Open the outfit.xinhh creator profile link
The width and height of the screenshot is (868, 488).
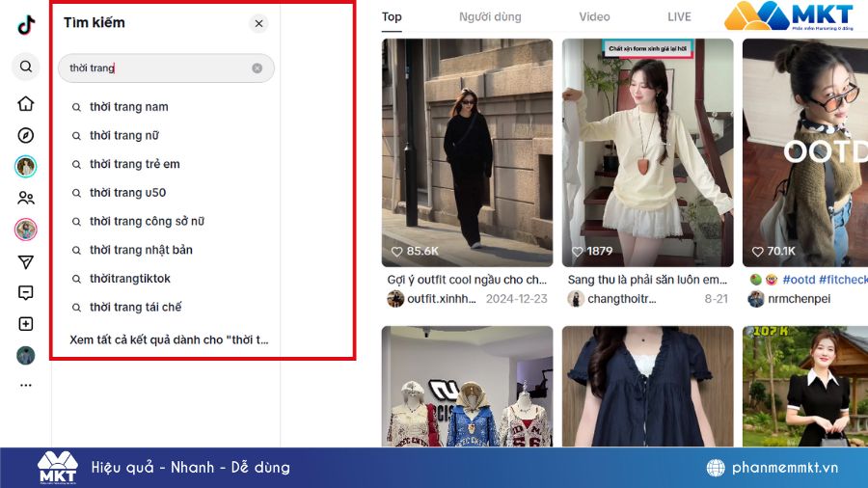440,299
